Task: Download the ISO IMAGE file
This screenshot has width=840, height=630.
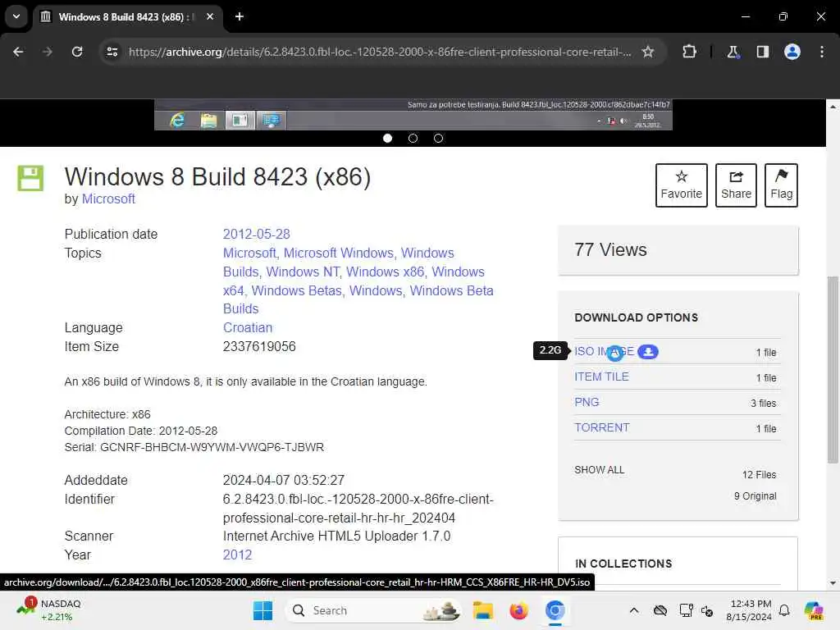Action: coord(604,351)
